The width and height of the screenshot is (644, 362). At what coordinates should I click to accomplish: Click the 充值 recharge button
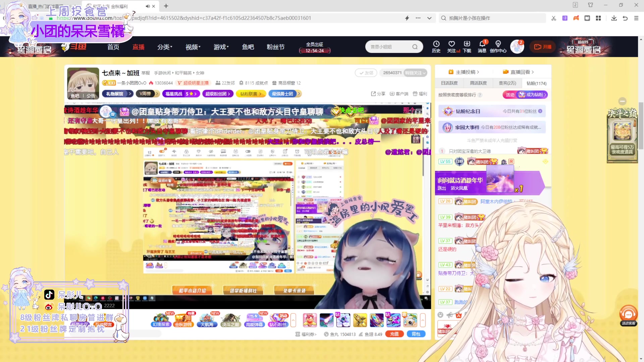tap(394, 334)
